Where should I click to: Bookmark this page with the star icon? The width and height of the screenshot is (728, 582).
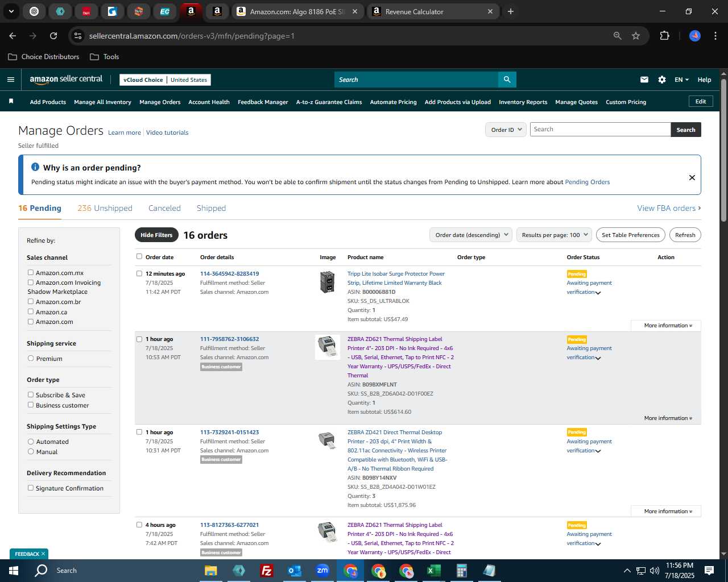636,36
